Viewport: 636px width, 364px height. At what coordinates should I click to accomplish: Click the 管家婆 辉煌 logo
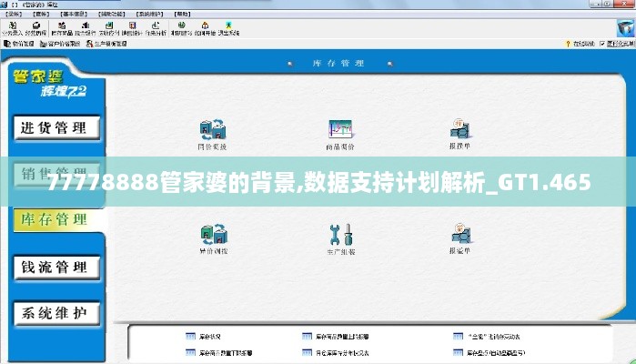pos(49,83)
